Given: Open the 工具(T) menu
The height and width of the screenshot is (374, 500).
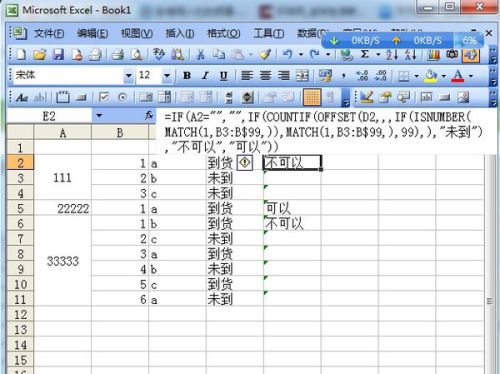Looking at the screenshot, I should click(269, 33).
